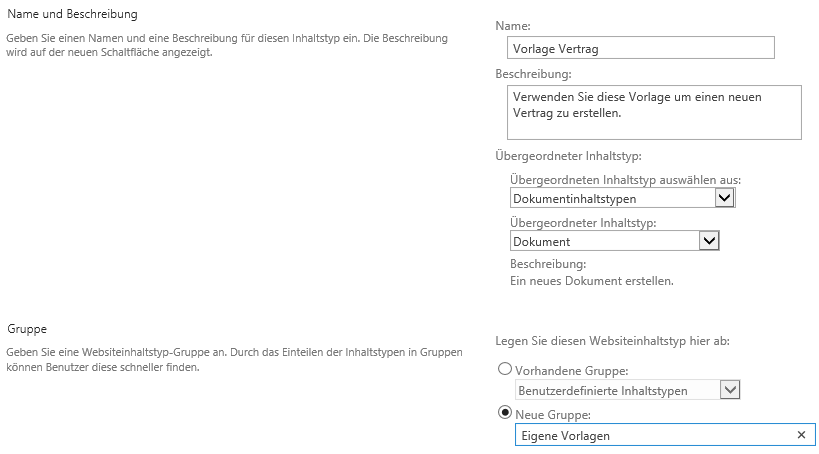Viewport: 819px width, 454px height.
Task: Open the Benutzerdefinierte Inhaltstypen group dropdown
Action: click(x=730, y=390)
